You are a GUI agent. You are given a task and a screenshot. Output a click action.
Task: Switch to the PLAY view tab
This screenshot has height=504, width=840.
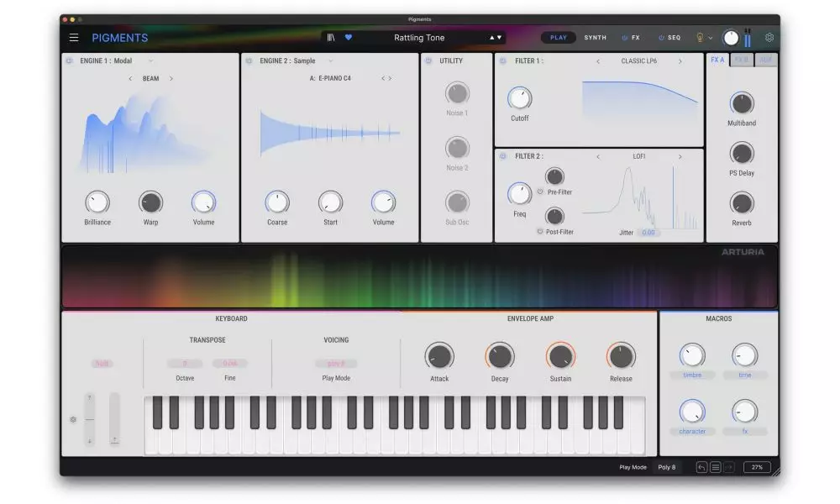click(x=559, y=38)
